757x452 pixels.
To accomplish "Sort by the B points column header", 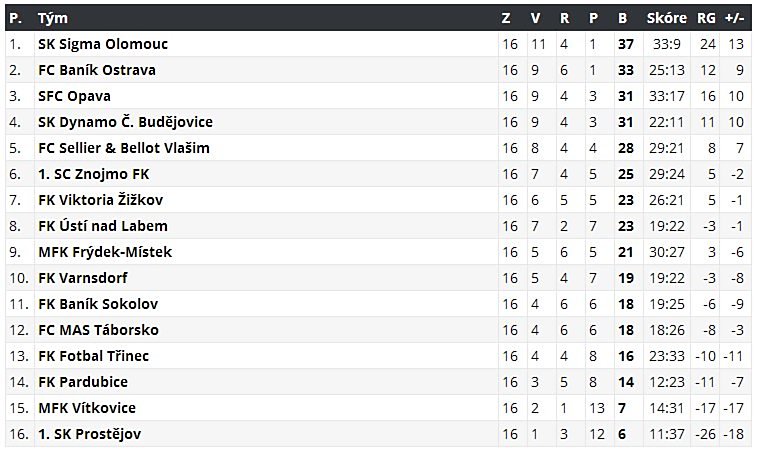I will [622, 18].
